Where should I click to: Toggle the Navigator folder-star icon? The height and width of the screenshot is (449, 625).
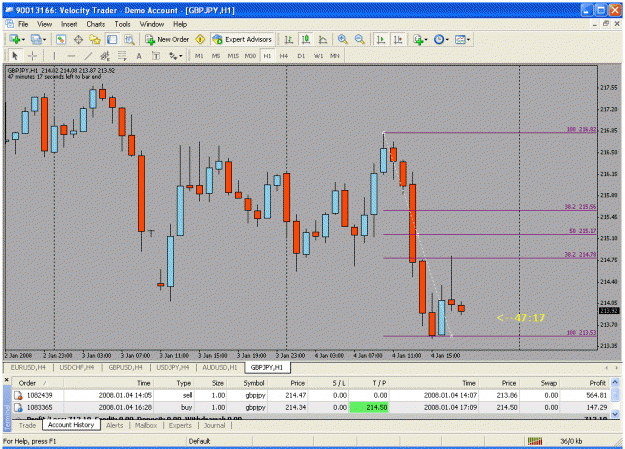[x=95, y=39]
